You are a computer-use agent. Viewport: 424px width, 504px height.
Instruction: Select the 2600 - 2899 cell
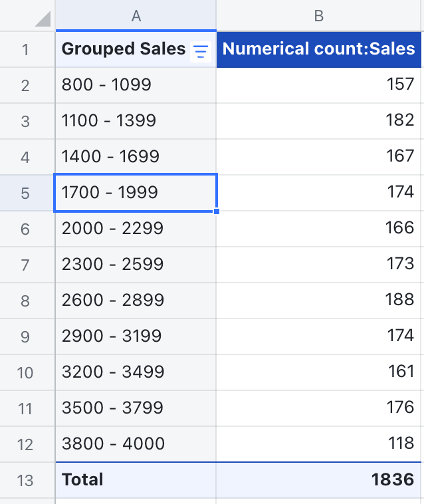[x=136, y=300]
